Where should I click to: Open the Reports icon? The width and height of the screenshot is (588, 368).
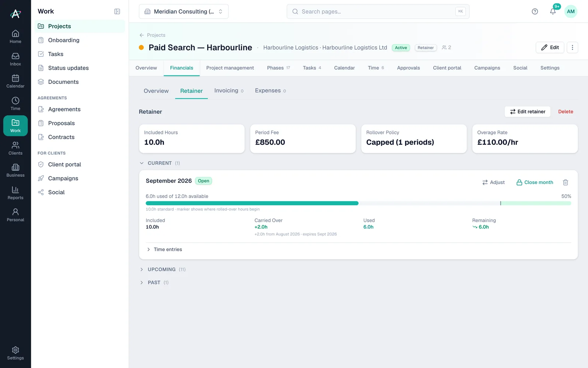point(15,193)
